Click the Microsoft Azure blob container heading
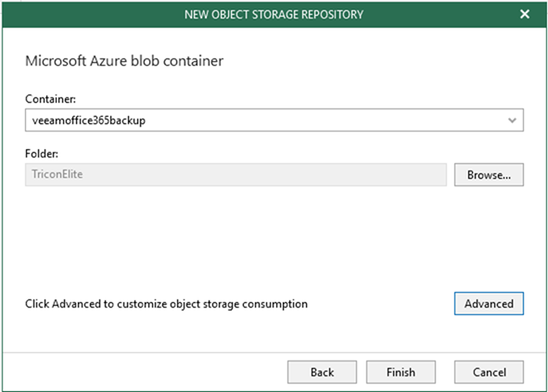Image resolution: width=548 pixels, height=392 pixels. point(124,61)
